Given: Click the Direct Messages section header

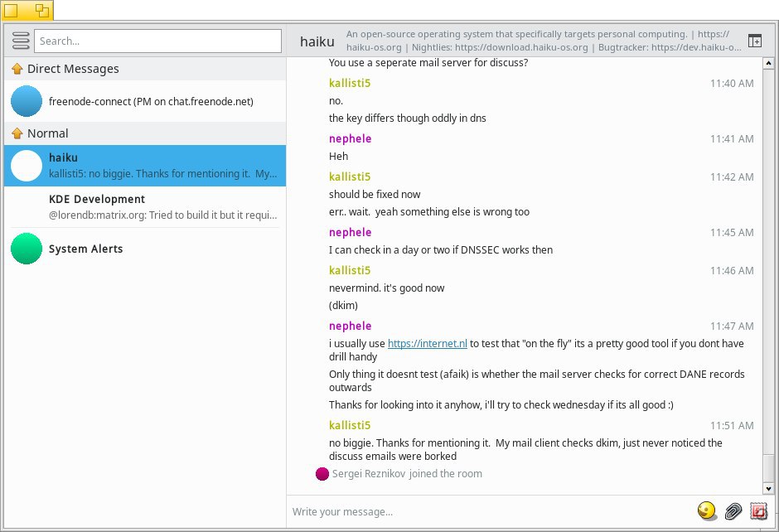Looking at the screenshot, I should [145, 69].
